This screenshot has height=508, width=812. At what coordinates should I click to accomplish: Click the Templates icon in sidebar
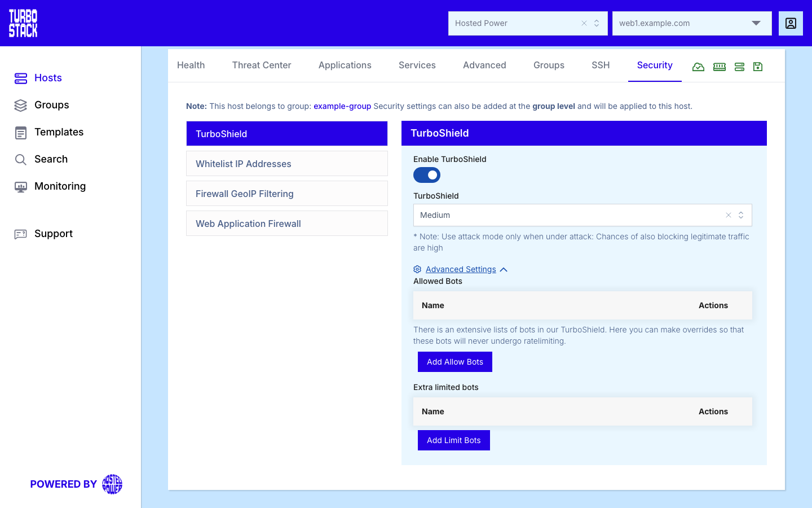coord(21,133)
